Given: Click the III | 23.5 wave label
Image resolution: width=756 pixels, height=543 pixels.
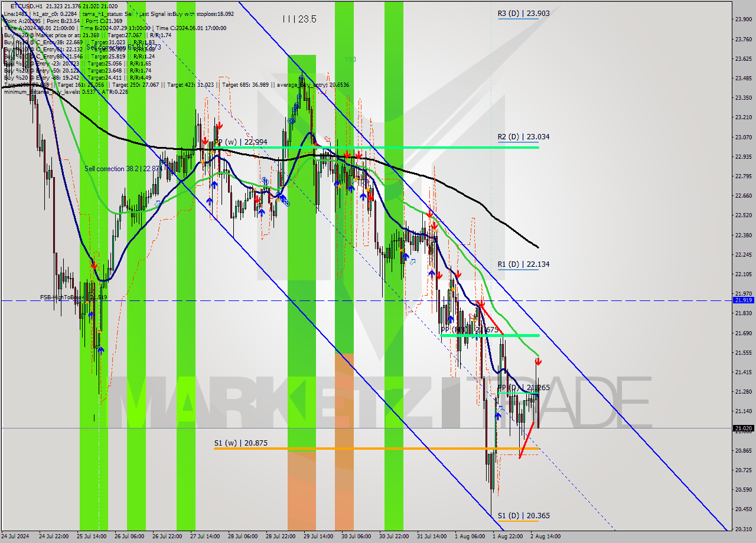Looking at the screenshot, I should pos(299,19).
